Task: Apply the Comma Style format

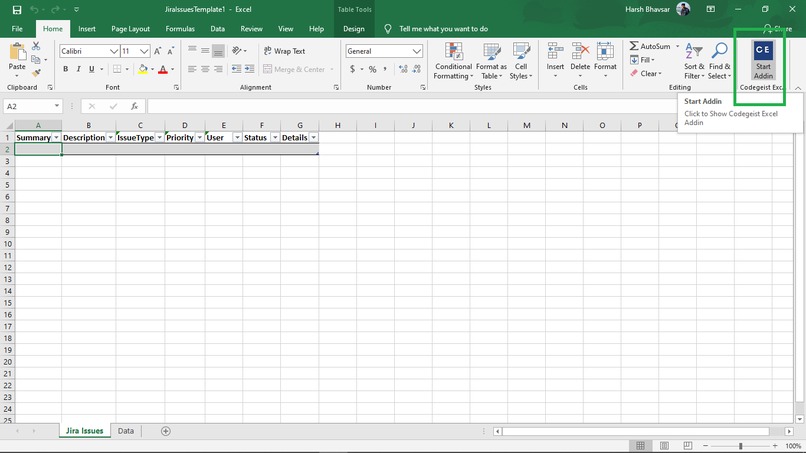Action: [x=385, y=69]
